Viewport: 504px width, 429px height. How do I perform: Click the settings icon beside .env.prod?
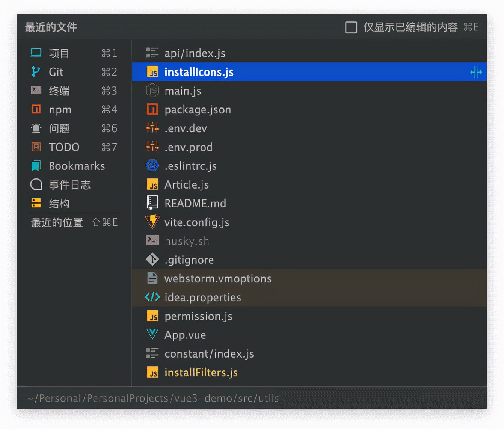(x=152, y=147)
